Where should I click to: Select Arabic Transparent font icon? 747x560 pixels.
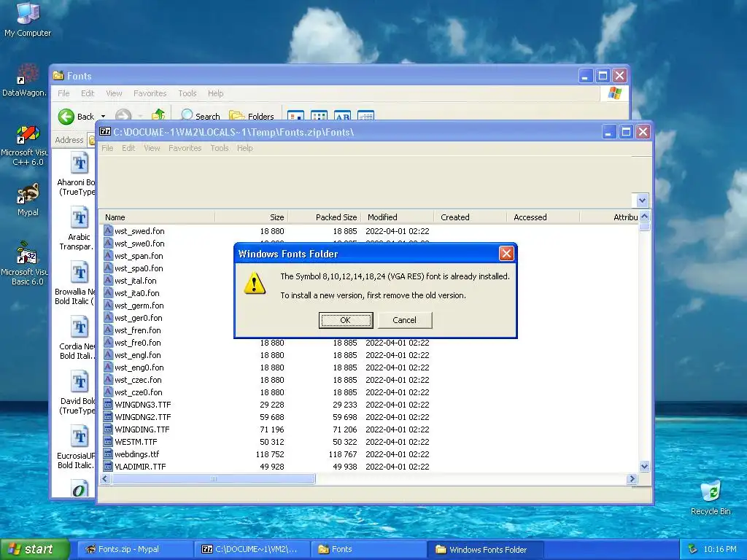(80, 218)
